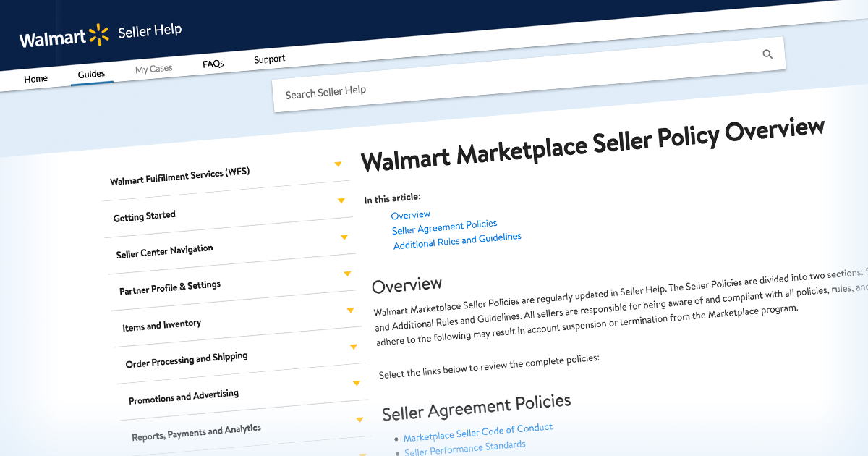Switch to the Support tab

click(x=270, y=59)
